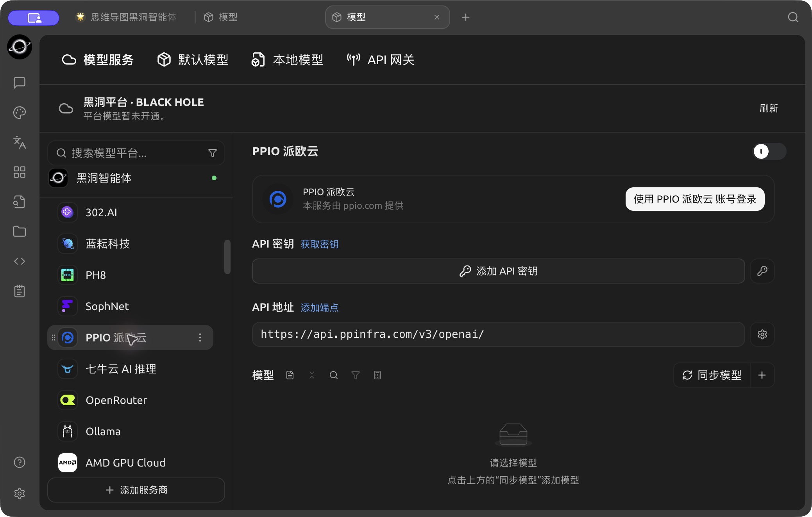
Task: Select the 302.AI provider
Action: [x=131, y=212]
